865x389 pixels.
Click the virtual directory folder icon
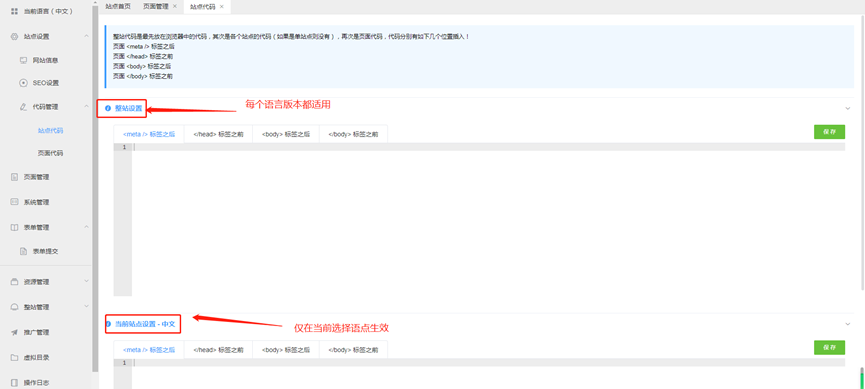pyautogui.click(x=14, y=358)
